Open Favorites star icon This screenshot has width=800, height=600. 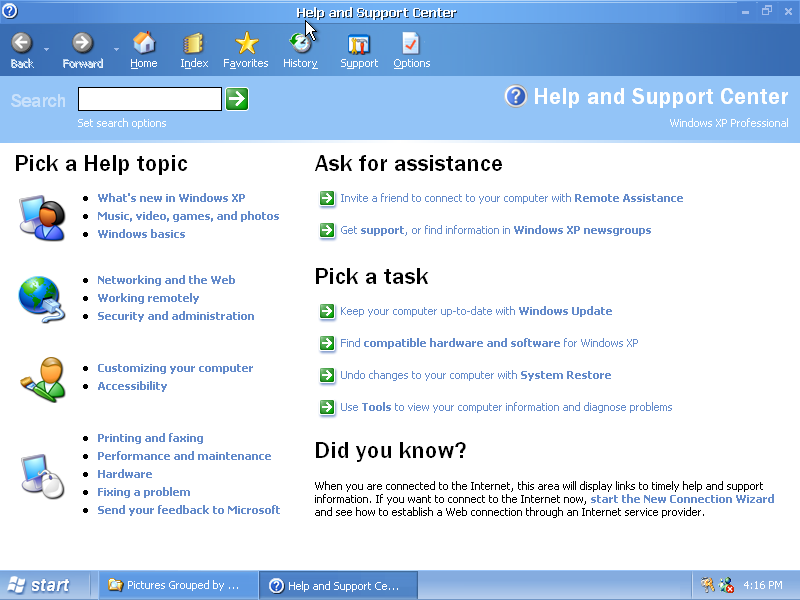point(246,43)
